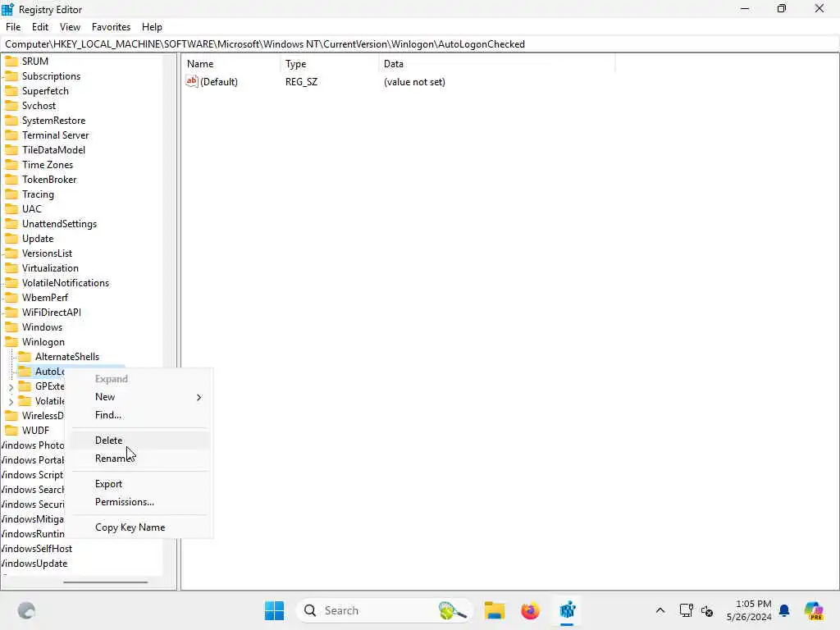Sort values by Data column header
Image resolution: width=840 pixels, height=630 pixels.
click(x=496, y=64)
